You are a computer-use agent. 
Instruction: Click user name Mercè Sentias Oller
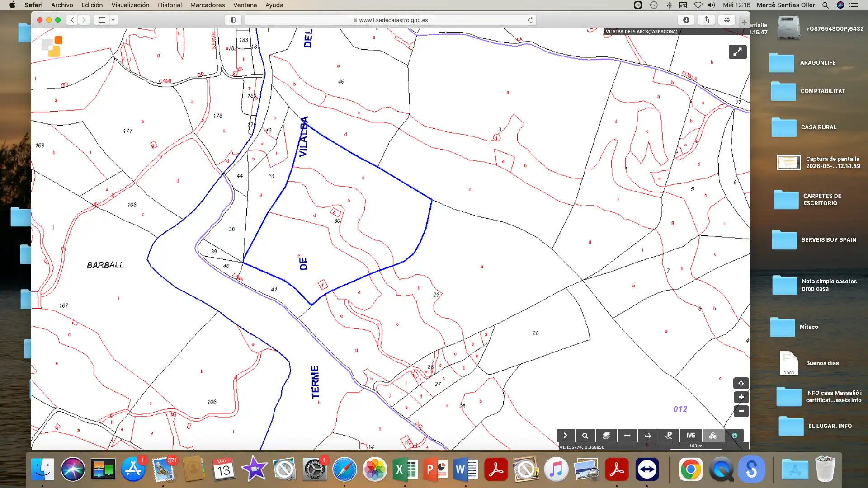click(786, 5)
